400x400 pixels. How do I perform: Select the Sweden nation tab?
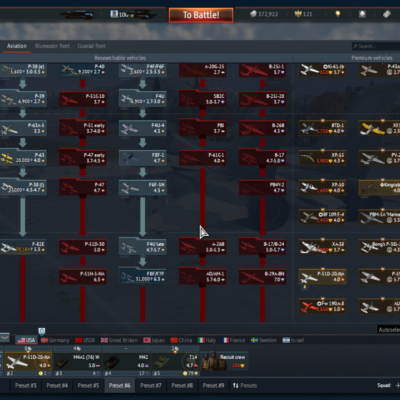click(264, 340)
